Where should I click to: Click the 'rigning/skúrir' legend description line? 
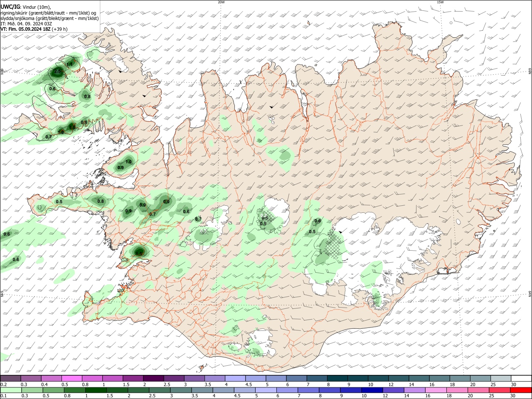pyautogui.click(x=48, y=13)
